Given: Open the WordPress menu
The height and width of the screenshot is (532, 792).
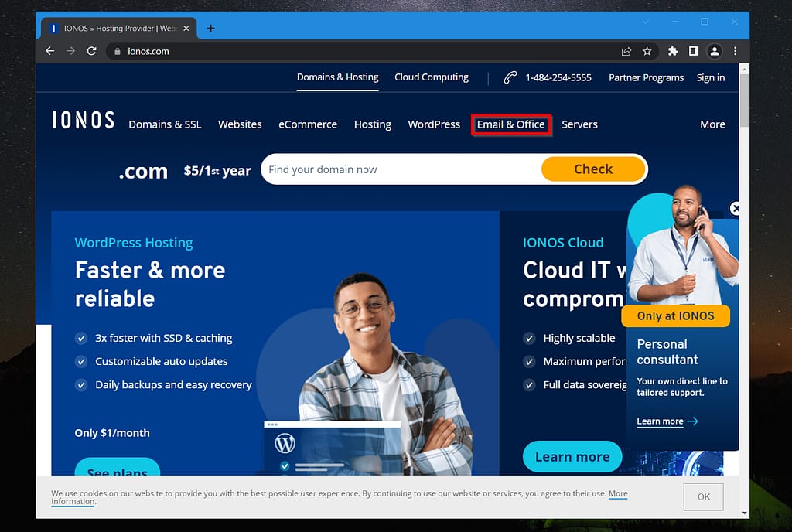Looking at the screenshot, I should click(434, 124).
